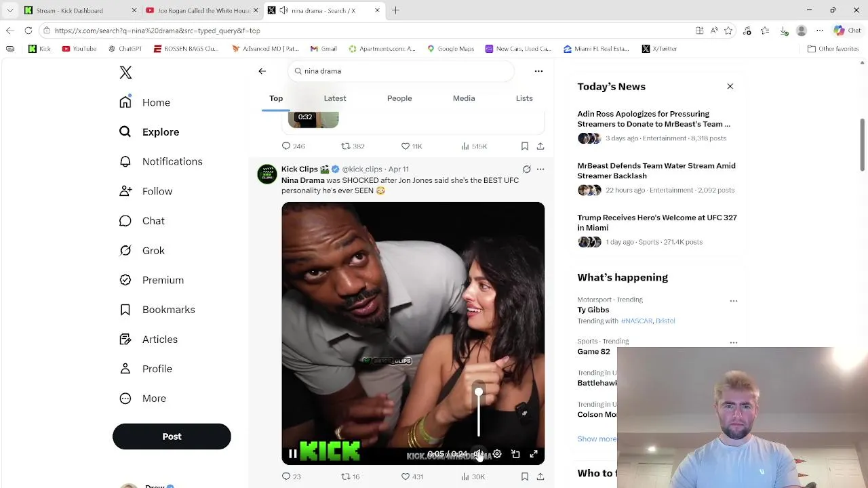The width and height of the screenshot is (868, 488).
Task: Reply to the post with 246 replies
Action: pyautogui.click(x=293, y=146)
